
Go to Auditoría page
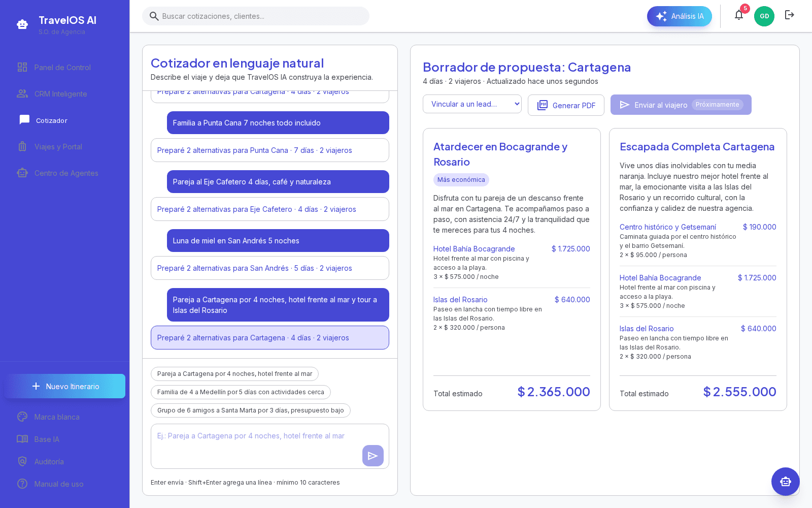64,462
